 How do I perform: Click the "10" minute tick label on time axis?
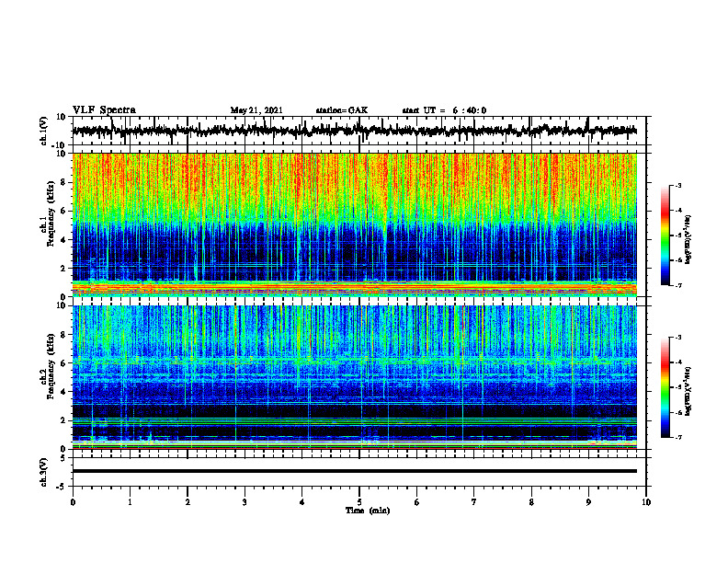pyautogui.click(x=646, y=502)
